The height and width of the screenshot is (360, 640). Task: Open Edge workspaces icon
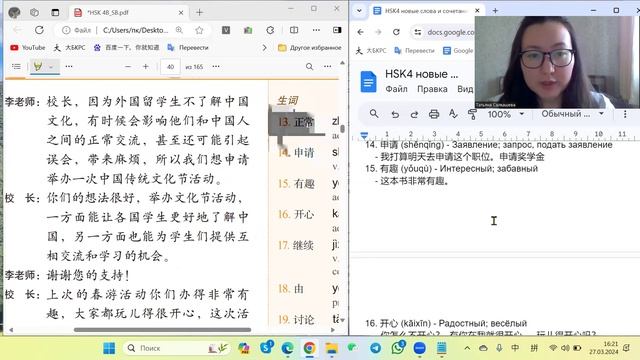(34, 13)
